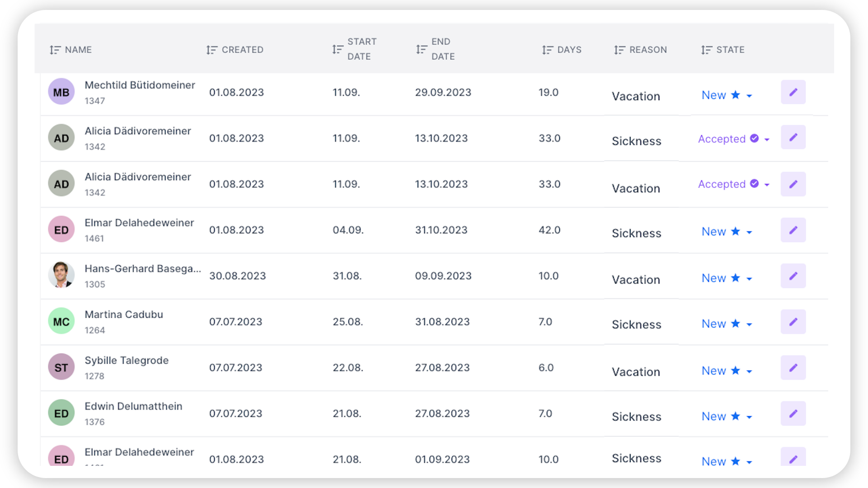
Task: Click the verified badge on Alicia's accepted sickness
Action: point(755,139)
